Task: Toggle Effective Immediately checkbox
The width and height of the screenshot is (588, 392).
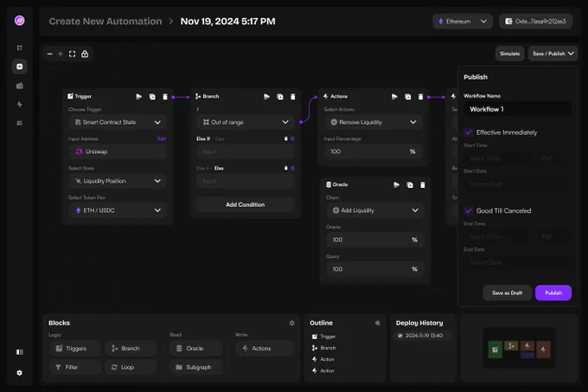Action: coord(469,132)
